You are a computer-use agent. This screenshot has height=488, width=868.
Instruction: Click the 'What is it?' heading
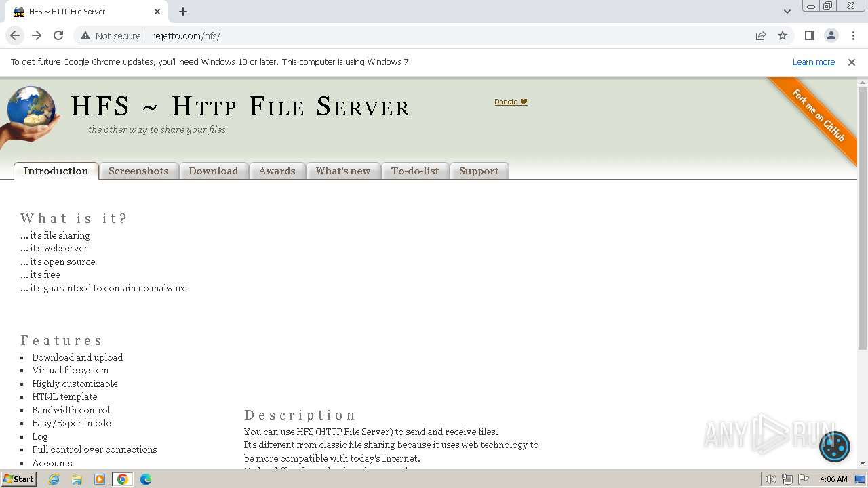[74, 218]
